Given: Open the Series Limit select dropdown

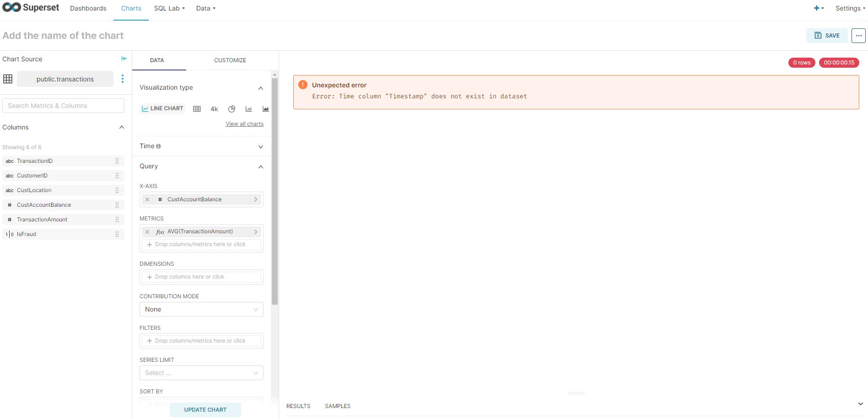Looking at the screenshot, I should (x=201, y=373).
